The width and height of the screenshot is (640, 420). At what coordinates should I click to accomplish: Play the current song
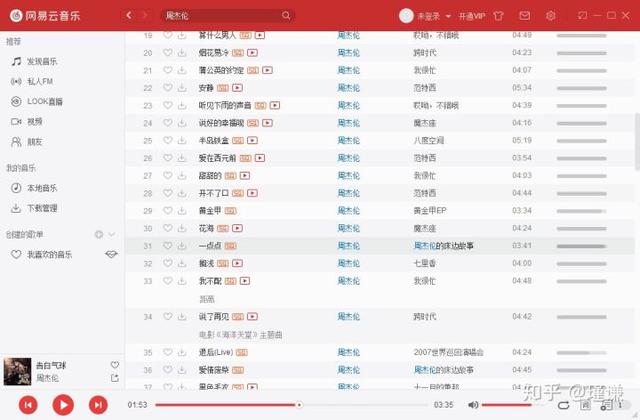click(63, 404)
